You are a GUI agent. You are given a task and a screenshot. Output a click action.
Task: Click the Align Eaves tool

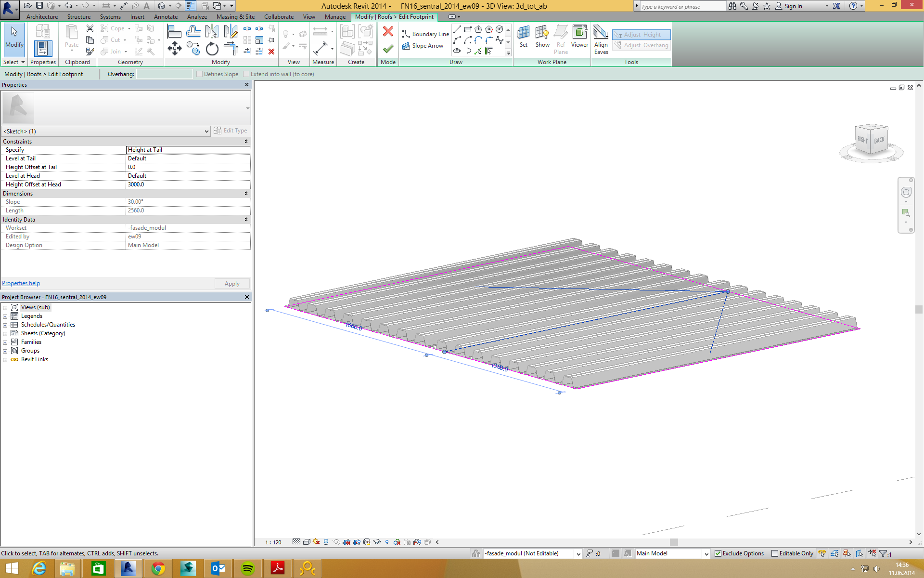(x=601, y=39)
